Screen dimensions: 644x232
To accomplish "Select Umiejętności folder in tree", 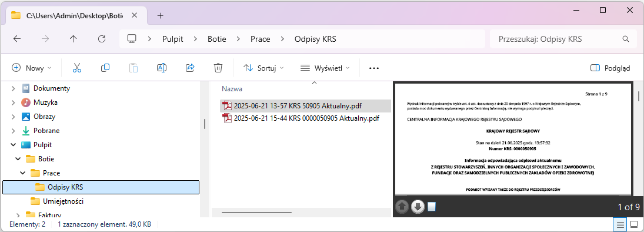I will pyautogui.click(x=63, y=201).
